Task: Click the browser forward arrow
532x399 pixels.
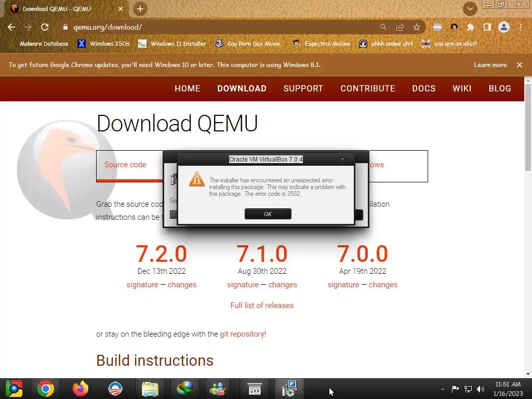Action: click(28, 27)
